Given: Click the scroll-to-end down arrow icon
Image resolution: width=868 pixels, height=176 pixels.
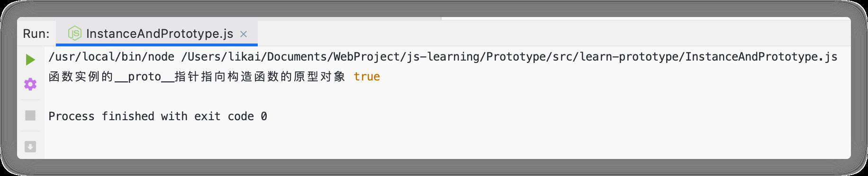Looking at the screenshot, I should point(30,147).
